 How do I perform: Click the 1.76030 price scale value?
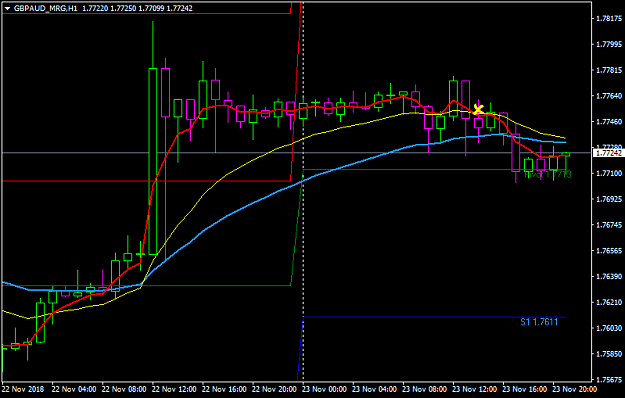point(609,328)
